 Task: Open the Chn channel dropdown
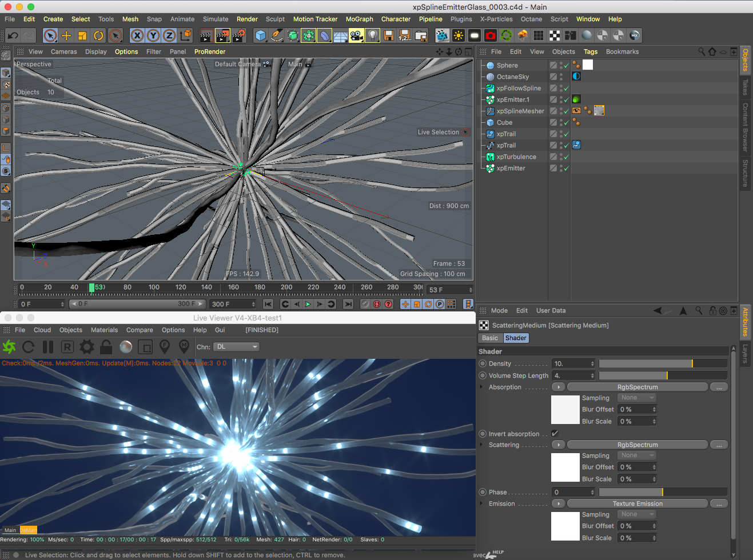tap(237, 347)
